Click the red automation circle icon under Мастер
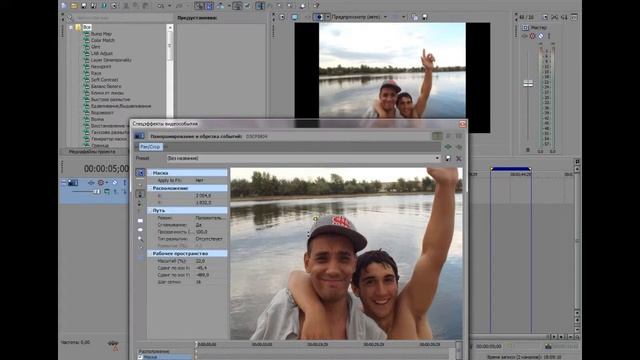The width and height of the screenshot is (640, 360). pos(532,36)
